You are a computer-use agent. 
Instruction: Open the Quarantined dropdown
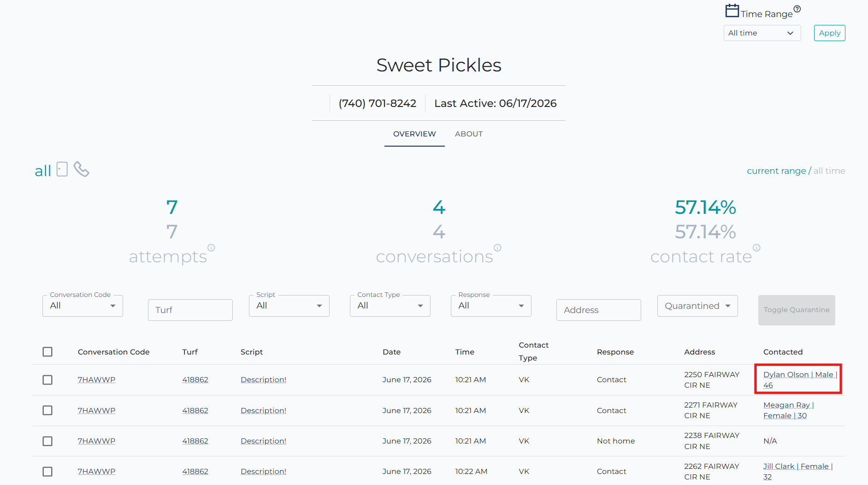[x=697, y=306]
